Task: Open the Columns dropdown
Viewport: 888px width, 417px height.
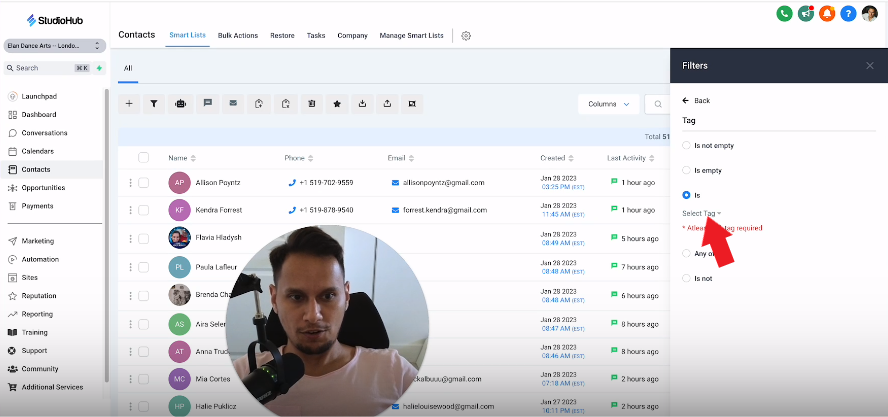Action: 609,104
